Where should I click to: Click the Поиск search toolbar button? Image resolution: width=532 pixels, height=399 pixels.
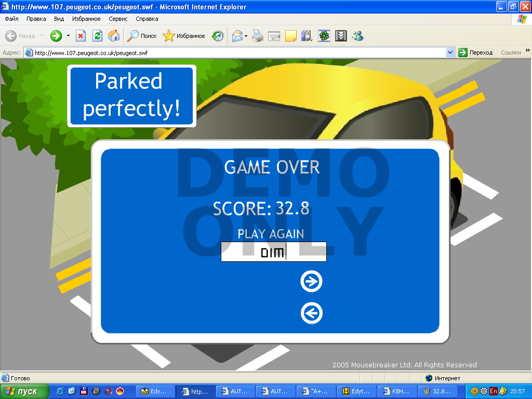142,36
